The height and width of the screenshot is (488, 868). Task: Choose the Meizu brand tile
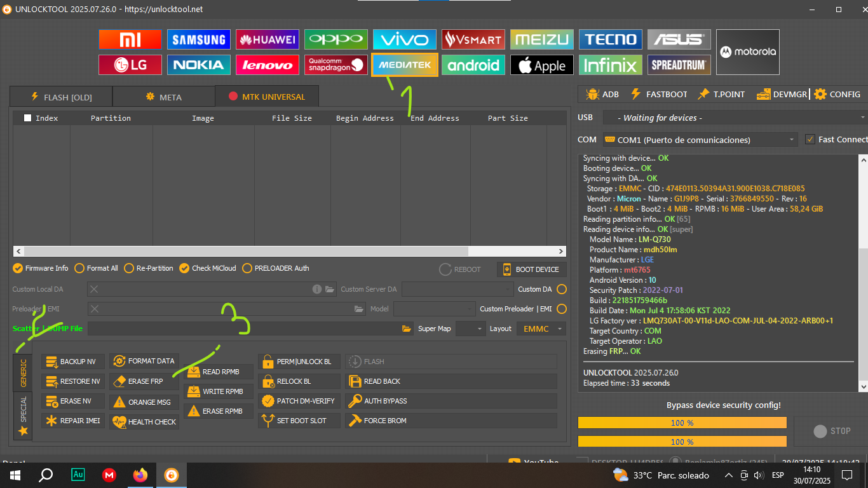tap(542, 39)
